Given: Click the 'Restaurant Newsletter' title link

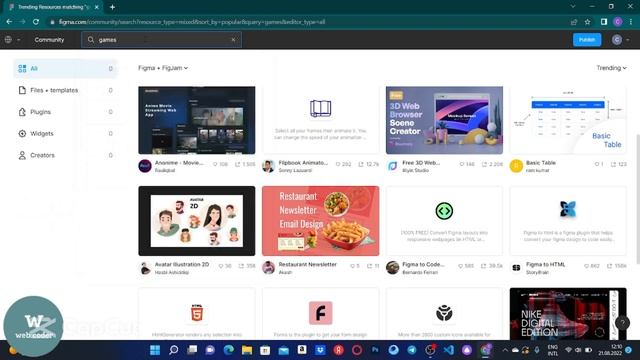Looking at the screenshot, I should point(307,264).
